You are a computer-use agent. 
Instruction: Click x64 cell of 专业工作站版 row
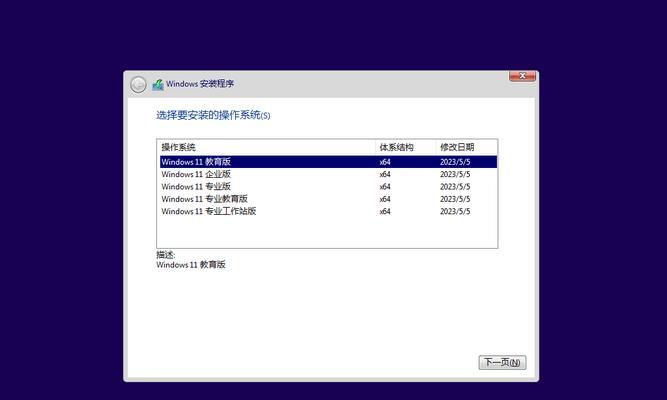(x=385, y=211)
